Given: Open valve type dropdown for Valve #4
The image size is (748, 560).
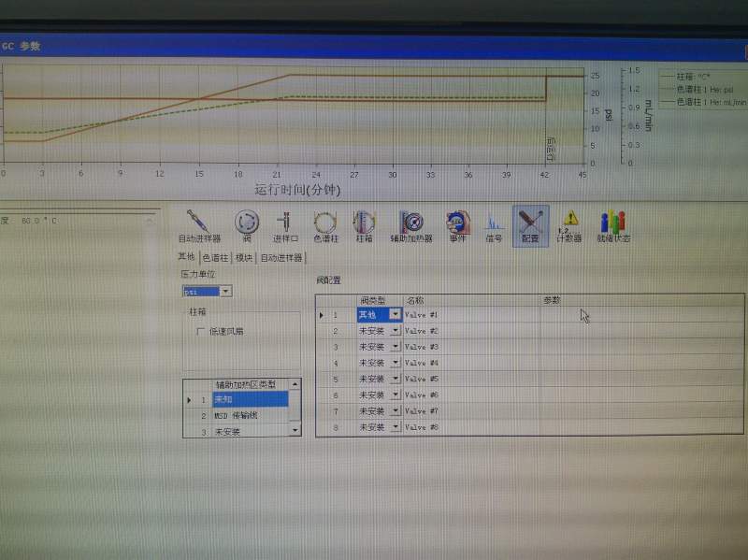Looking at the screenshot, I should [x=395, y=363].
